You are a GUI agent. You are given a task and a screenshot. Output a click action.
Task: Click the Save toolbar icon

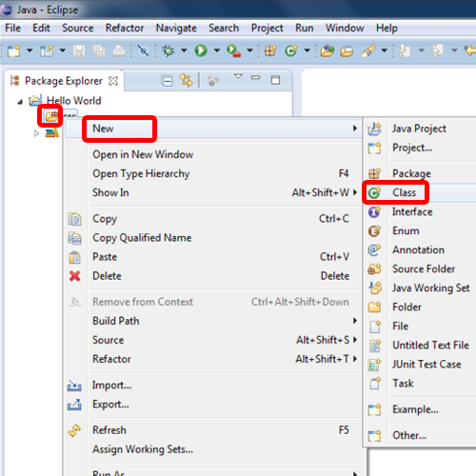click(79, 50)
